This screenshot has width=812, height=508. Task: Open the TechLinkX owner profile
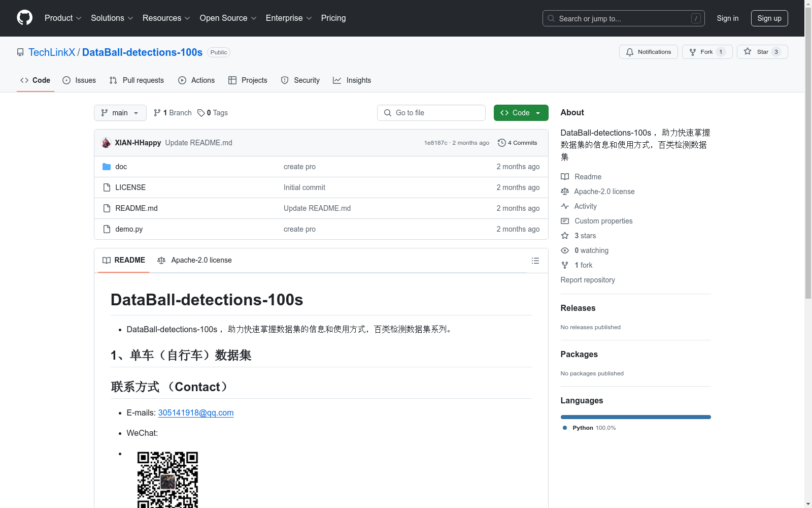[52, 52]
